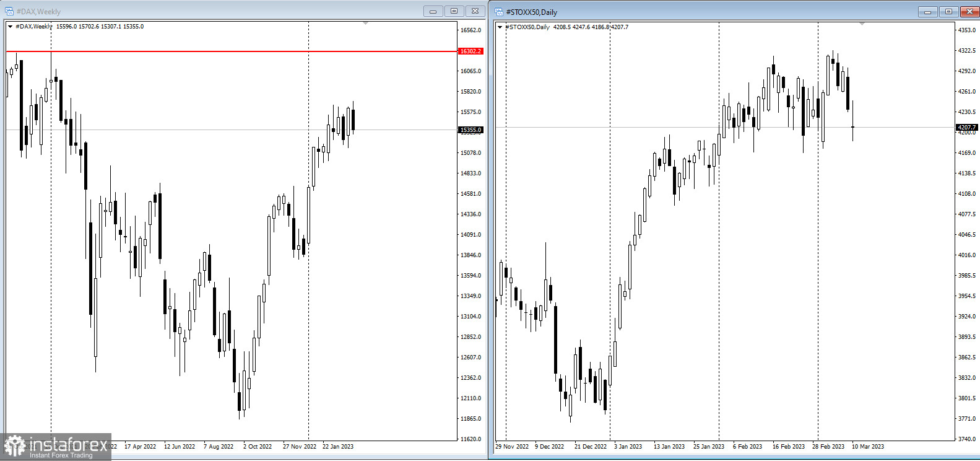
Task: Click the 4169.0 level on STOXX50 price axis
Action: [967, 153]
